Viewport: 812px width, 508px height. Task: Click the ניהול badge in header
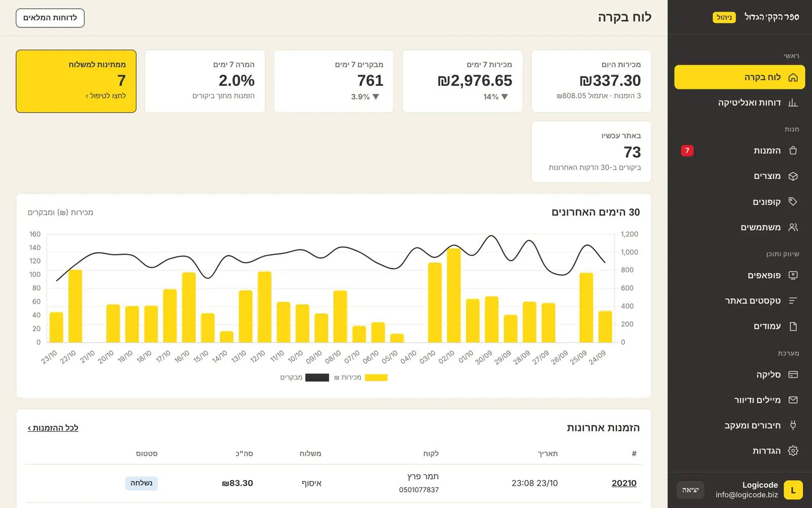coord(724,17)
